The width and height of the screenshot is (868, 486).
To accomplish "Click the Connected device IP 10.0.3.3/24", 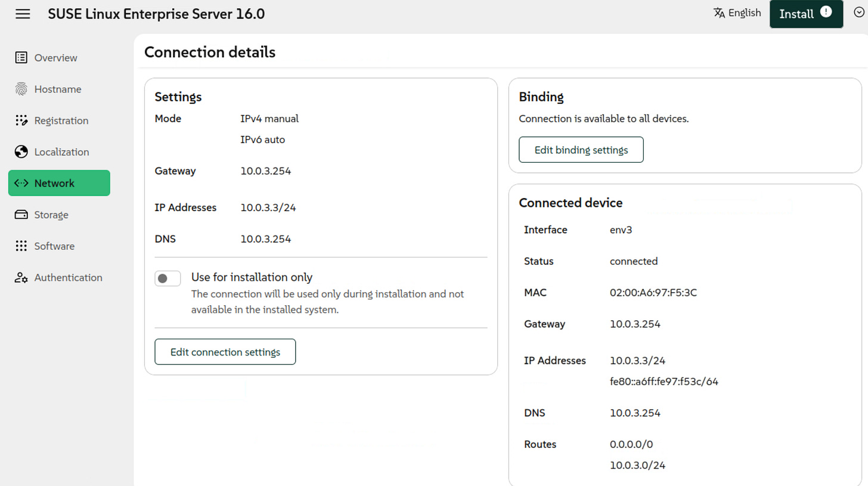I will point(638,361).
